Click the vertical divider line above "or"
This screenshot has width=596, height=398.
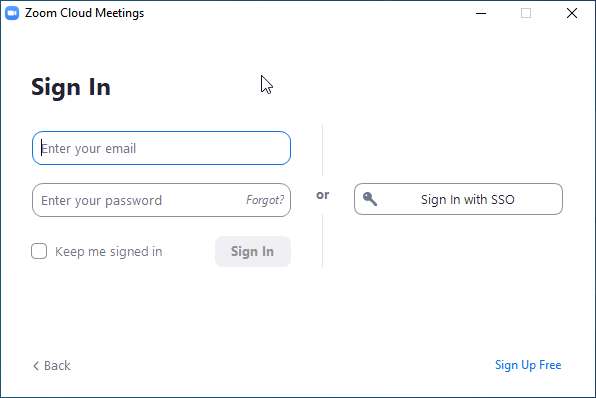click(x=322, y=151)
